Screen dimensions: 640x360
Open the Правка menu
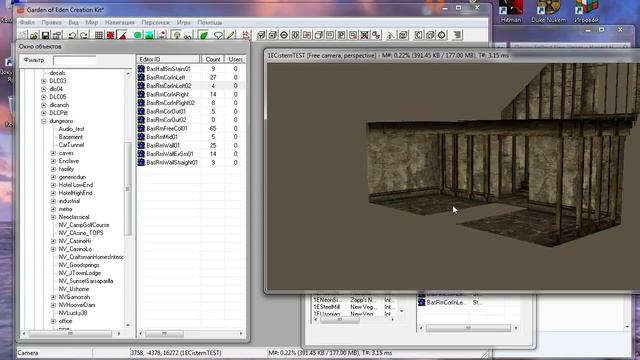[x=51, y=22]
